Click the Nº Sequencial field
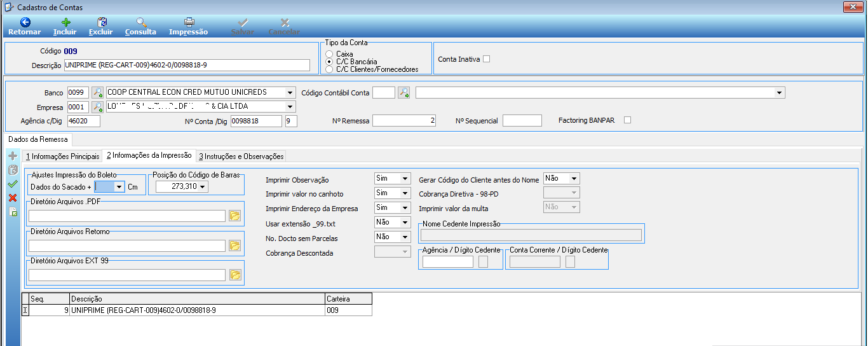 522,121
